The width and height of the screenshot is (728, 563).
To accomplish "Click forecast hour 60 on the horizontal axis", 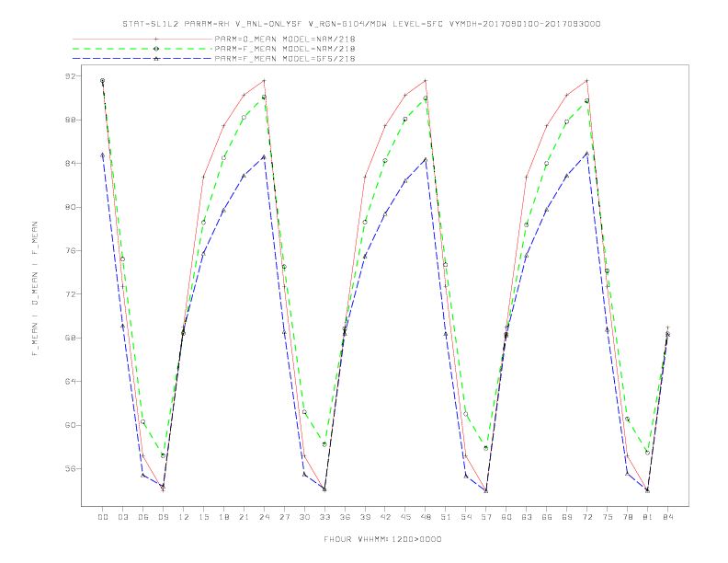I will (506, 517).
